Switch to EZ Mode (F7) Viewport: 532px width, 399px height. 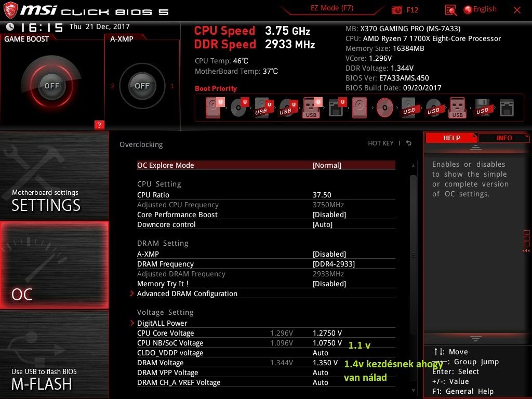pyautogui.click(x=332, y=8)
